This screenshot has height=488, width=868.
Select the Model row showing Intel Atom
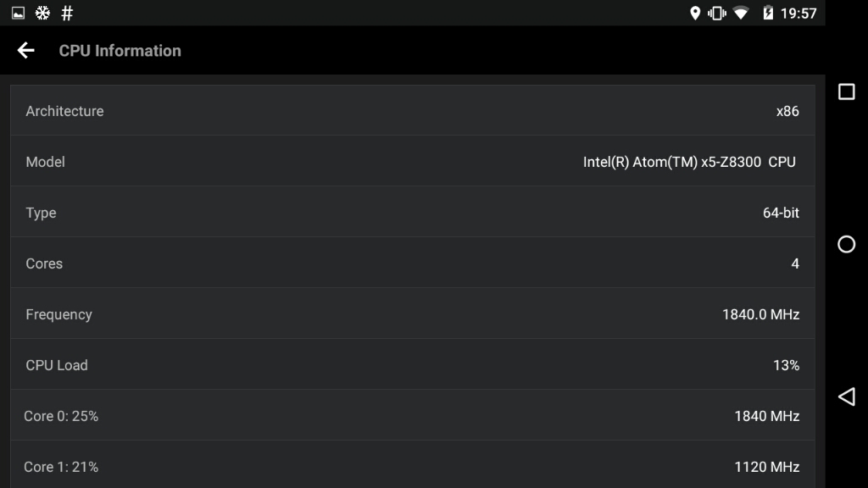412,162
